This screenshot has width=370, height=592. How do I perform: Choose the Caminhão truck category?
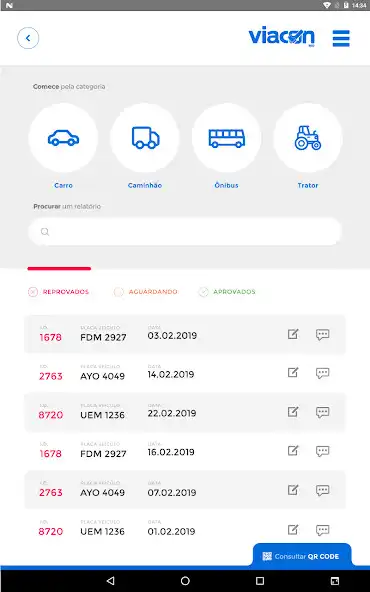click(x=145, y=138)
